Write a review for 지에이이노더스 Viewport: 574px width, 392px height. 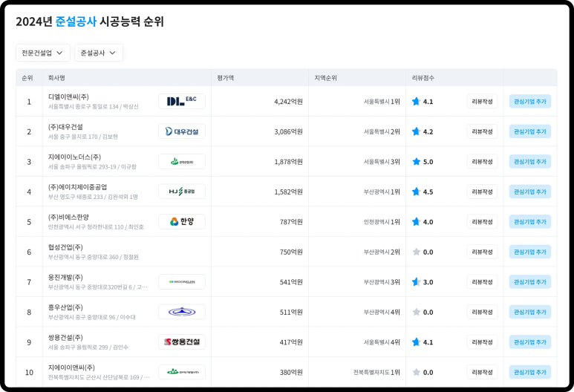[x=482, y=162]
